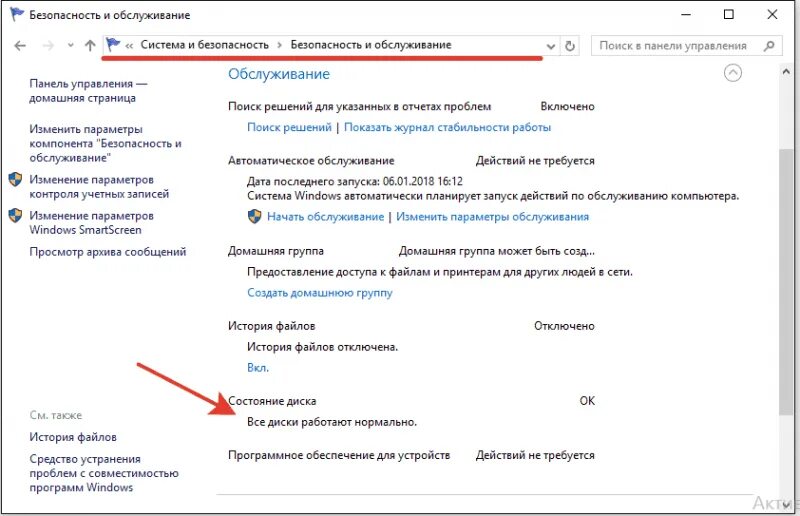Open recent locations dropdown arrow
800x516 pixels.
[70, 46]
